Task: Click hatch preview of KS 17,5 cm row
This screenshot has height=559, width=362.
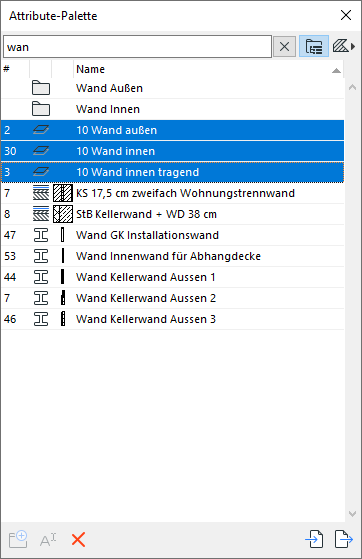Action: click(63, 193)
